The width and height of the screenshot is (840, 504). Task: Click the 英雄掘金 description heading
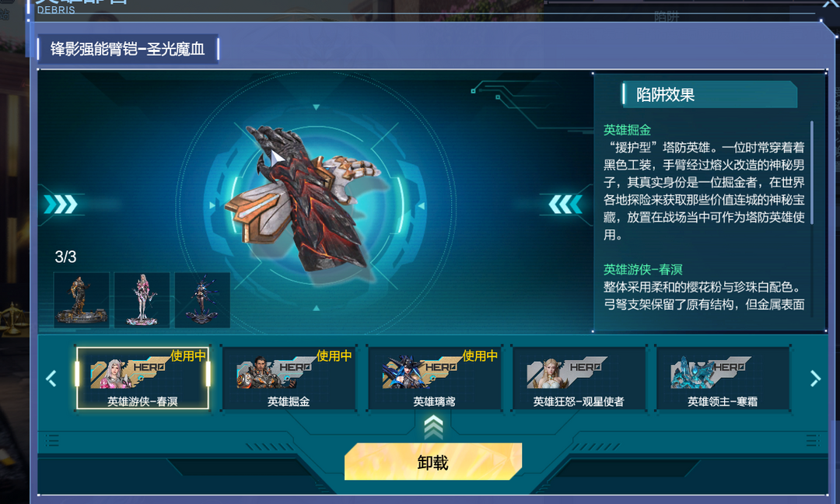click(x=627, y=130)
